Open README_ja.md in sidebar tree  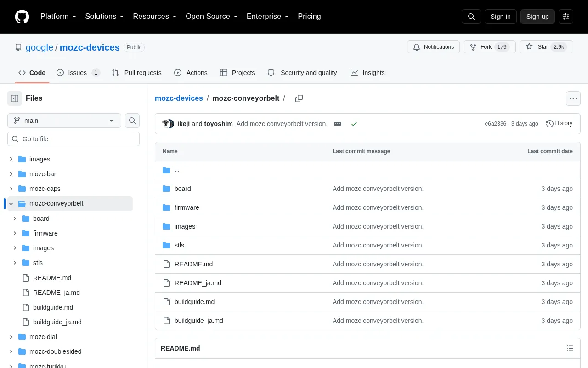[x=57, y=293]
